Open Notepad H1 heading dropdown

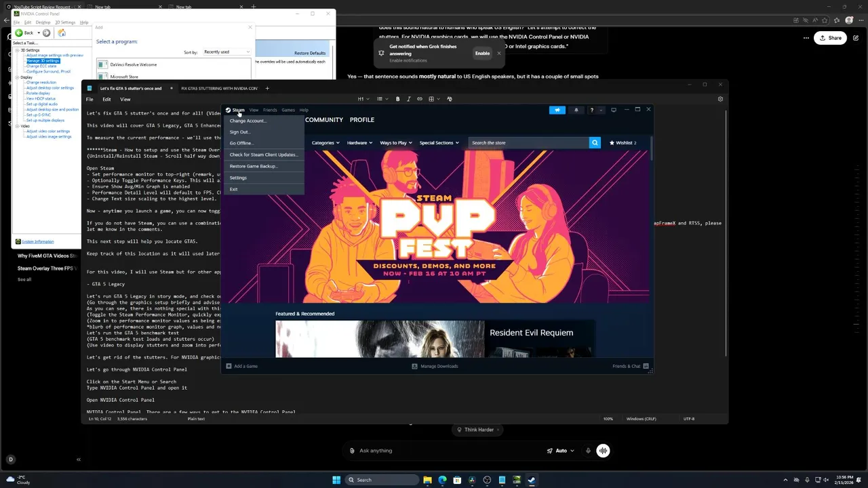click(363, 99)
